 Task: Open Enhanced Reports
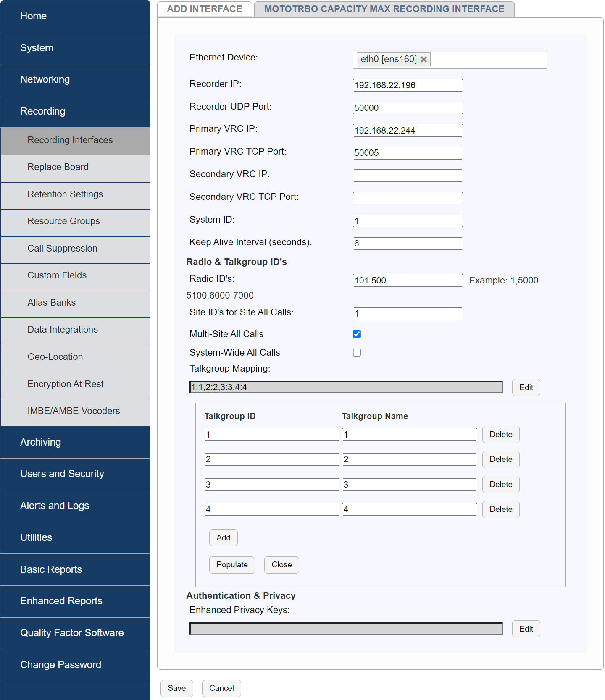pos(76,601)
